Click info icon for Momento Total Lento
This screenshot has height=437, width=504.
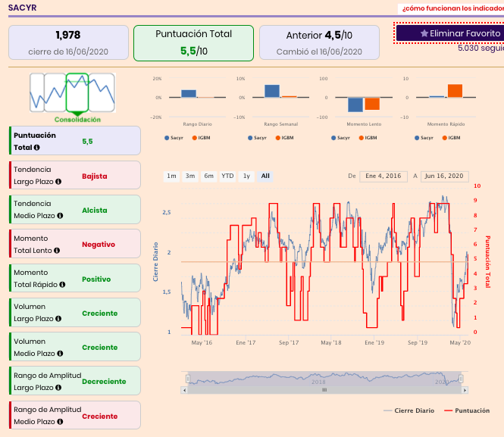(x=57, y=250)
